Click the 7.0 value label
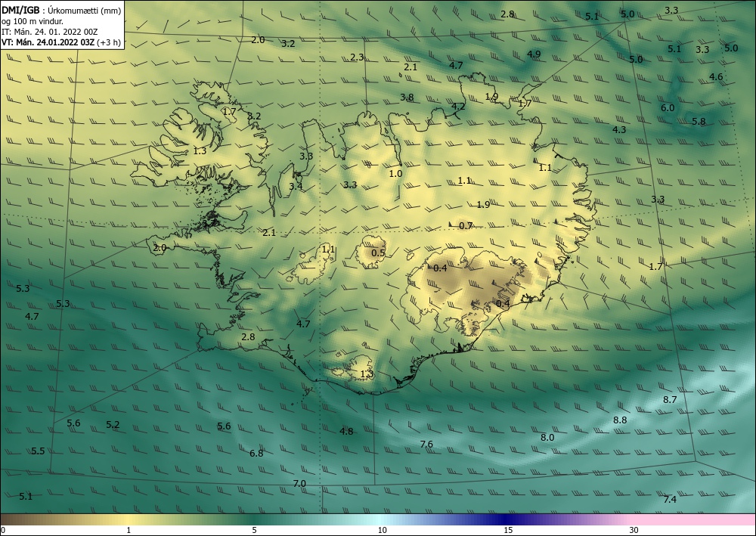This screenshot has height=536, width=756. (x=299, y=484)
